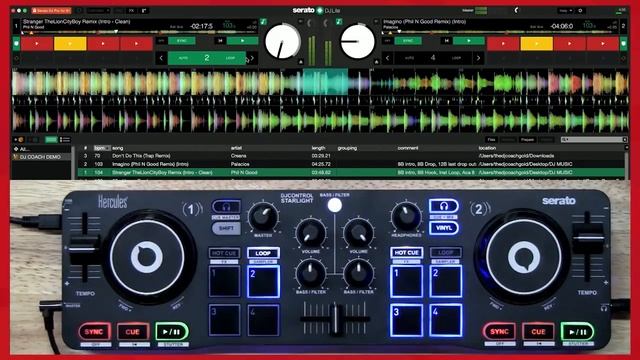The height and width of the screenshot is (360, 640).
Task: Switch library to album art list view
Action: tap(65, 140)
